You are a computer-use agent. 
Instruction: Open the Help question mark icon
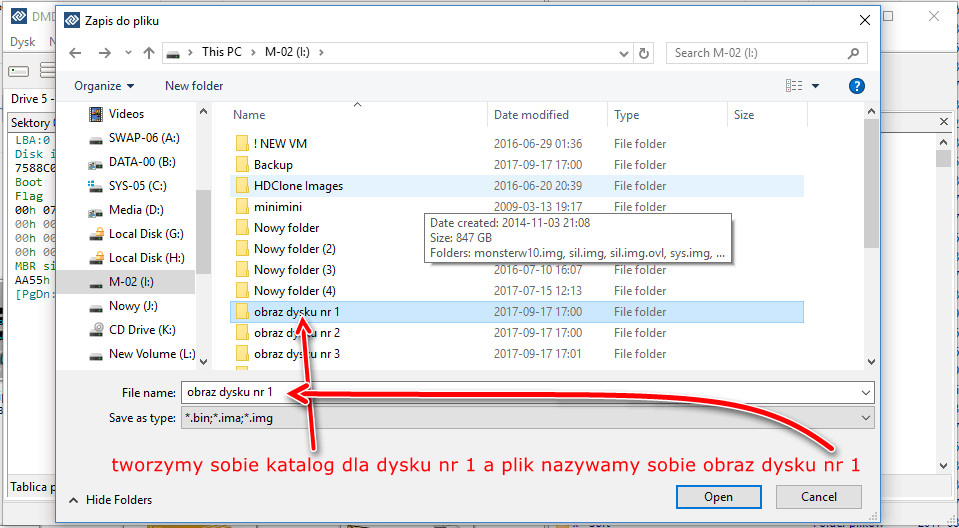coord(856,86)
